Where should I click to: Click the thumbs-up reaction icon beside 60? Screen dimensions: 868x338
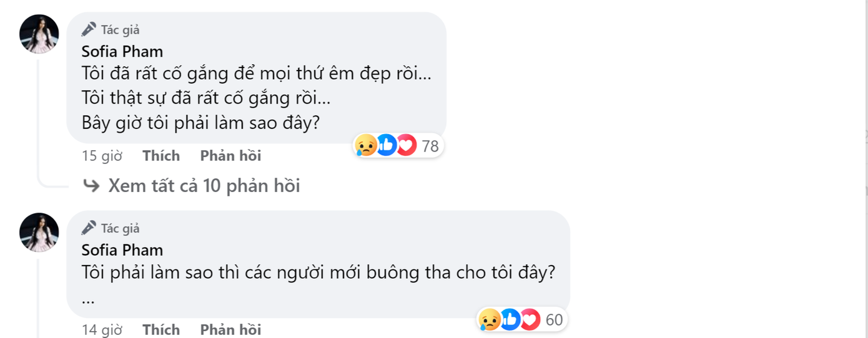tap(510, 320)
